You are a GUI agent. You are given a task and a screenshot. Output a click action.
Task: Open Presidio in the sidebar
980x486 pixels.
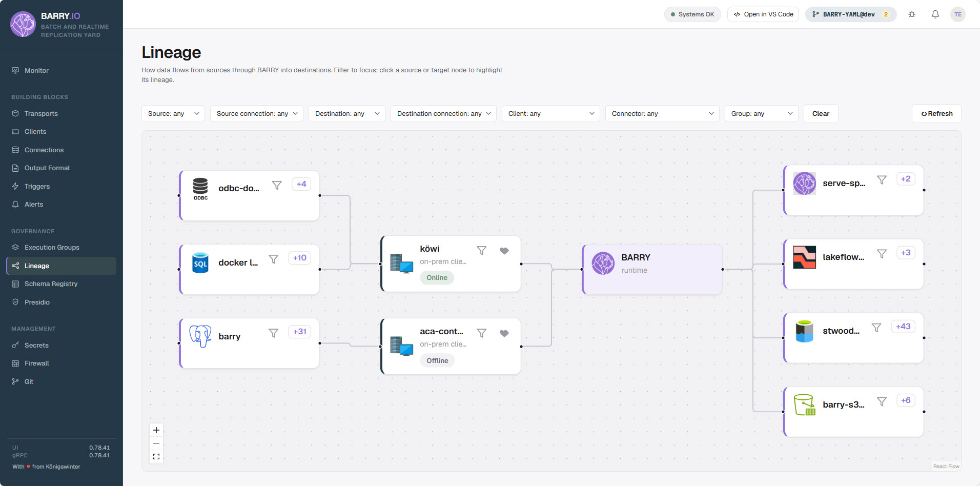[62, 302]
